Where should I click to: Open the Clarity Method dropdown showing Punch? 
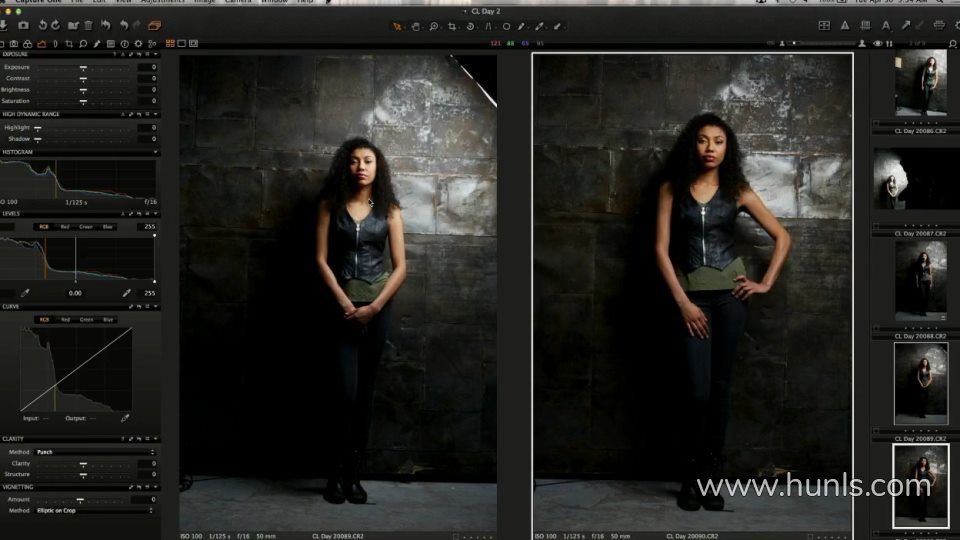tap(95, 452)
